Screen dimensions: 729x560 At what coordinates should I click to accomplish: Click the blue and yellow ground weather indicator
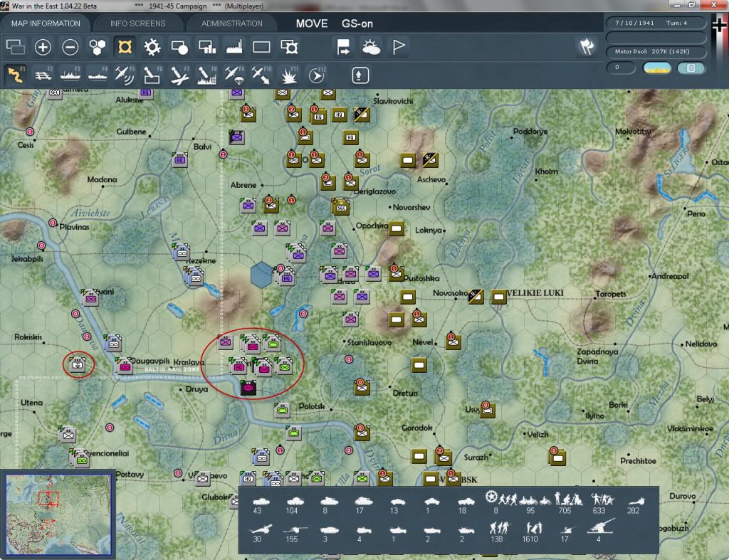656,68
